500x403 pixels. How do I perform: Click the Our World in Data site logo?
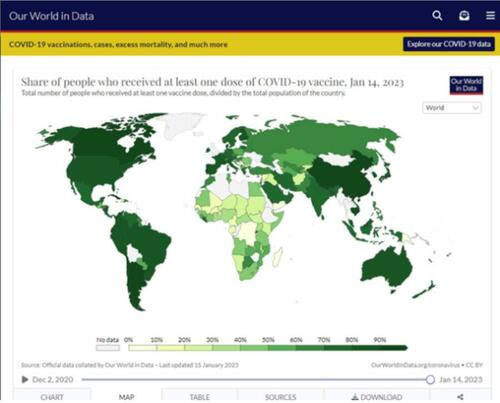click(51, 16)
